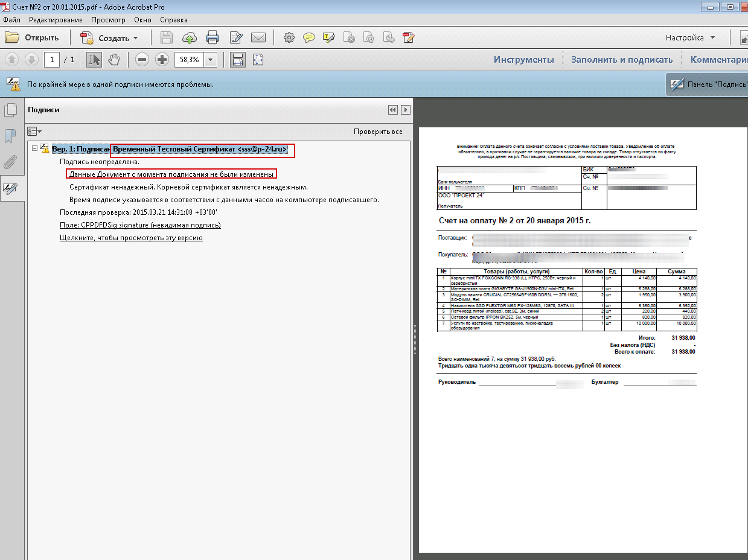Click the extract page icon
Viewport: 748px width, 560px height.
point(389,37)
